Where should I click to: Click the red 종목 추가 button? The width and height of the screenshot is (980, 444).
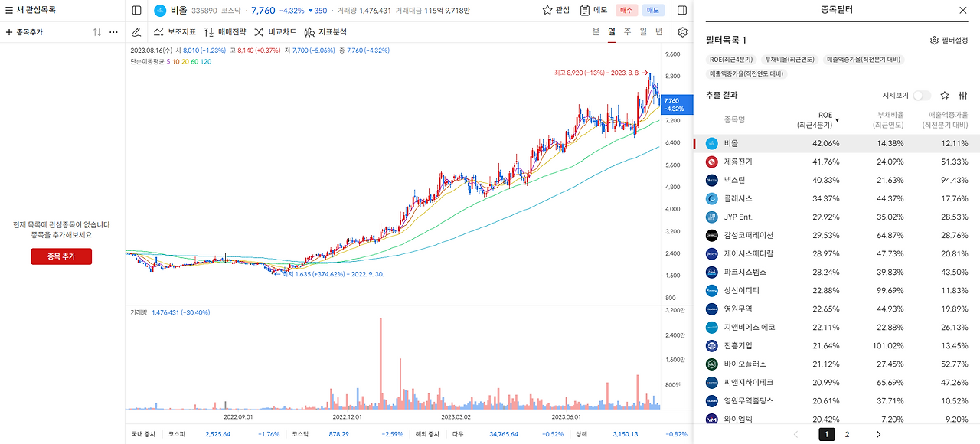tap(61, 256)
